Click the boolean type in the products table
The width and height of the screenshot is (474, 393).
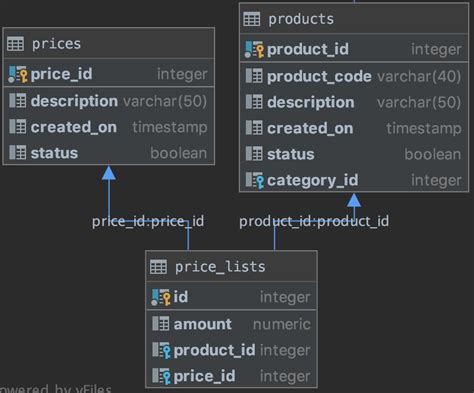[x=433, y=154]
